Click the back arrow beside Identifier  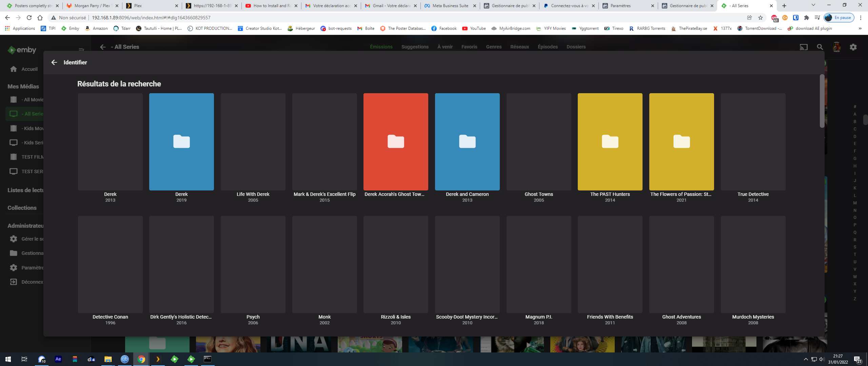click(x=54, y=62)
